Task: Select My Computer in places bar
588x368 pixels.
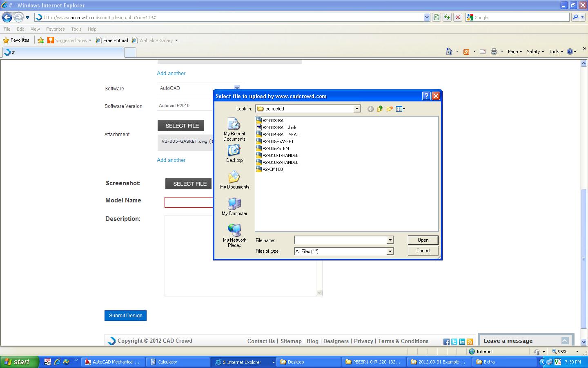Action: pyautogui.click(x=234, y=206)
